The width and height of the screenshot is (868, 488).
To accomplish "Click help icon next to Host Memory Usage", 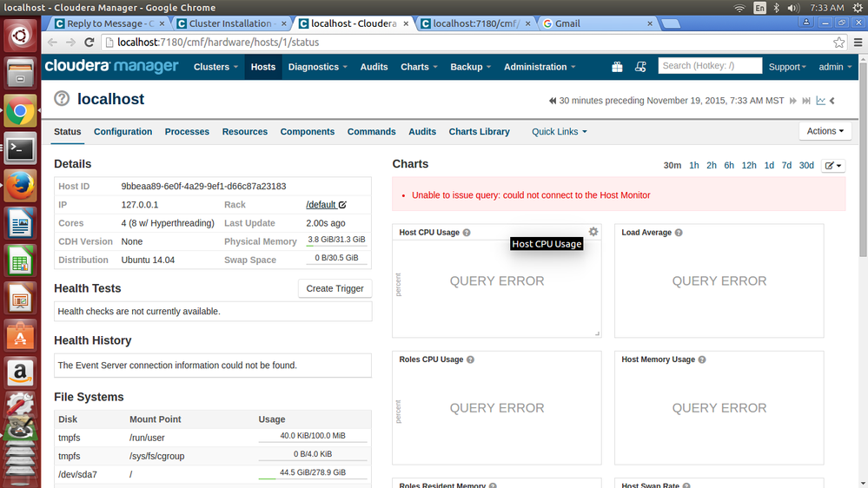I will (702, 359).
